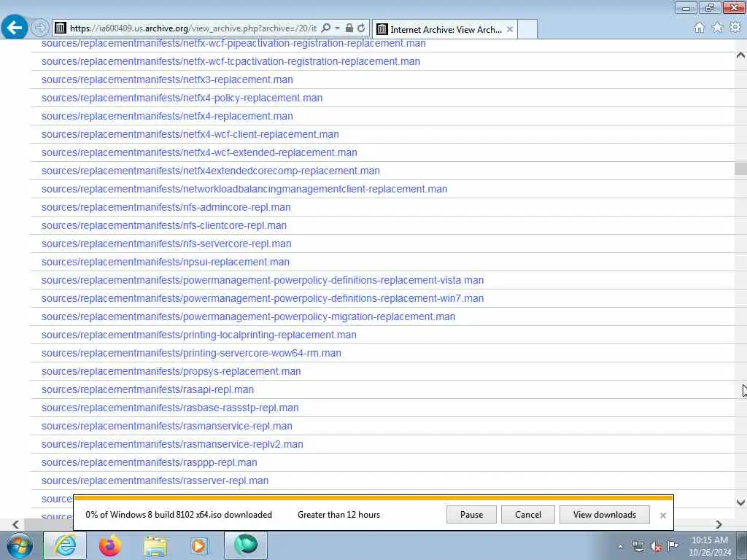Open netfx4-wcf-client-replacement.man link
The height and width of the screenshot is (560, 747).
190,134
